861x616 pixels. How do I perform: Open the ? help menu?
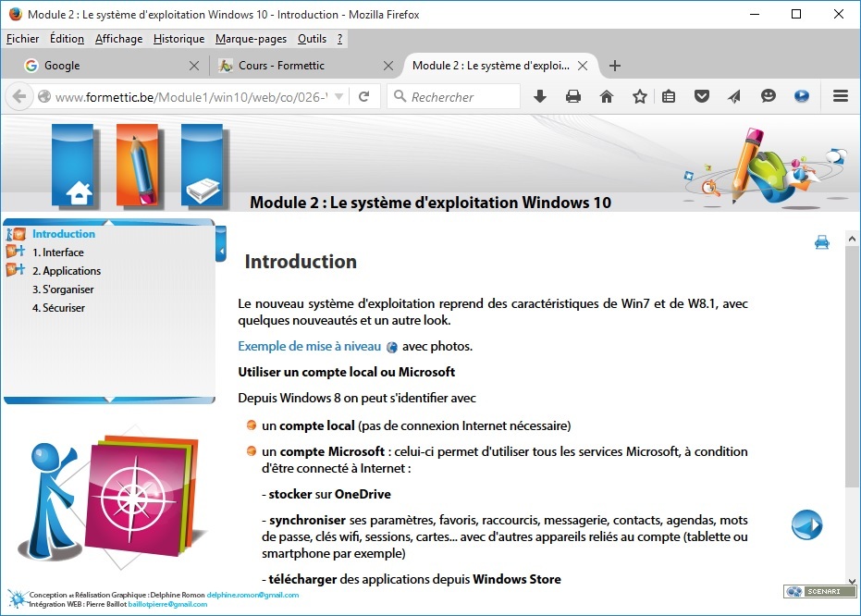340,39
